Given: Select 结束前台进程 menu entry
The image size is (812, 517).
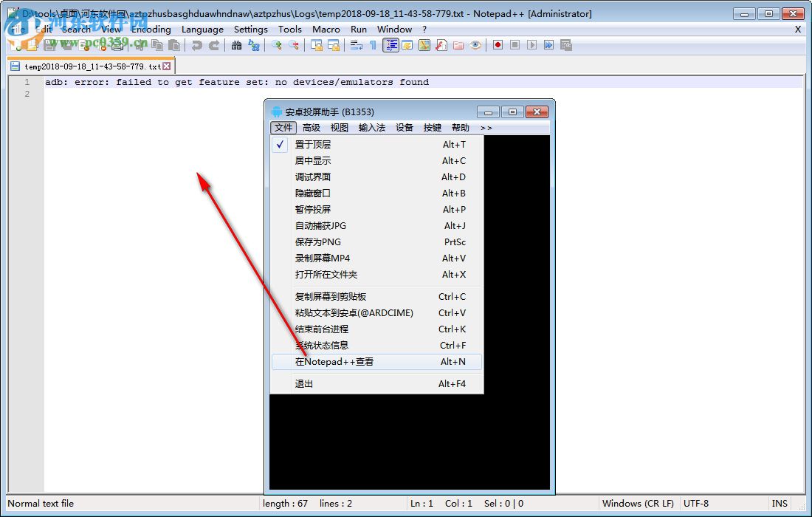Looking at the screenshot, I should coord(377,329).
